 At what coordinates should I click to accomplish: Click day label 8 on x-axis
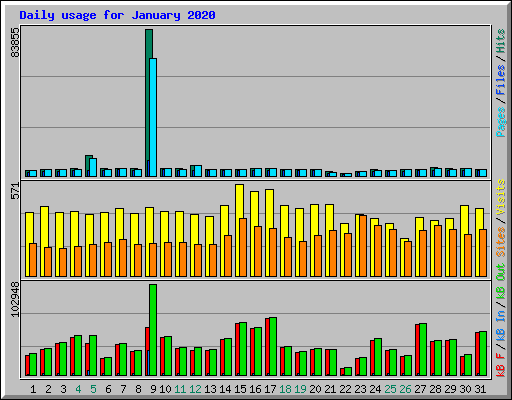pos(138,389)
